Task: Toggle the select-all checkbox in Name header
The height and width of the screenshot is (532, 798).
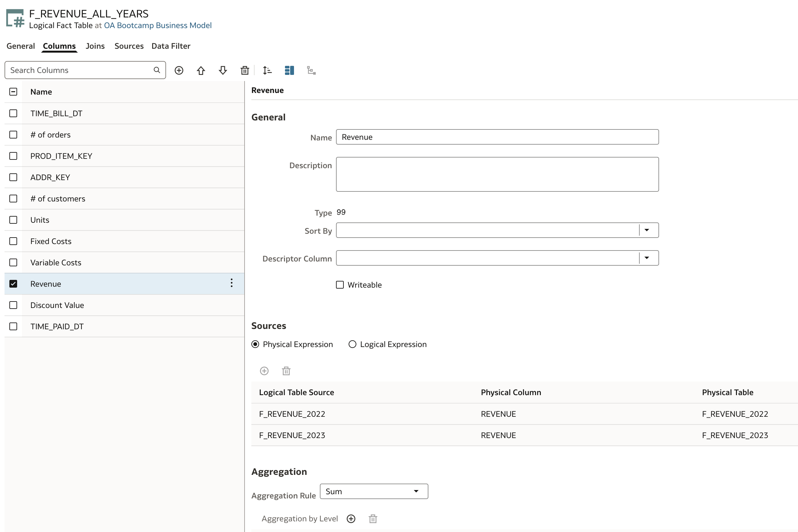Action: (x=13, y=92)
